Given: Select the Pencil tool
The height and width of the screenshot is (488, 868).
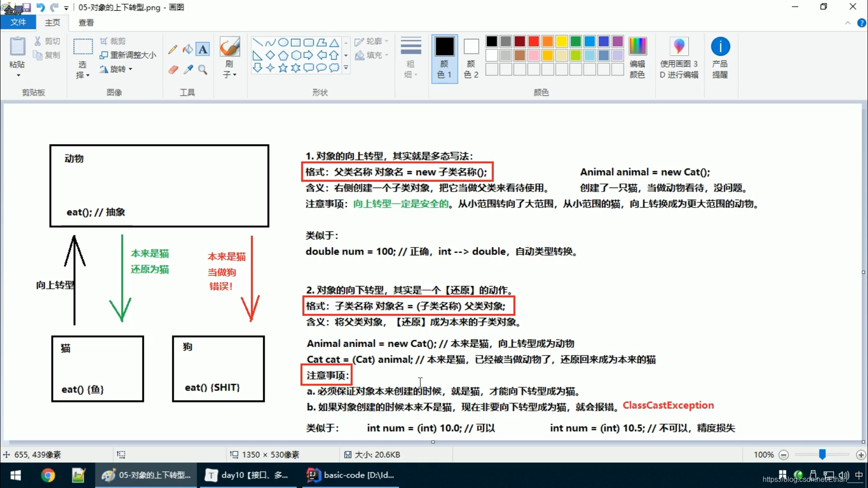Looking at the screenshot, I should point(172,49).
